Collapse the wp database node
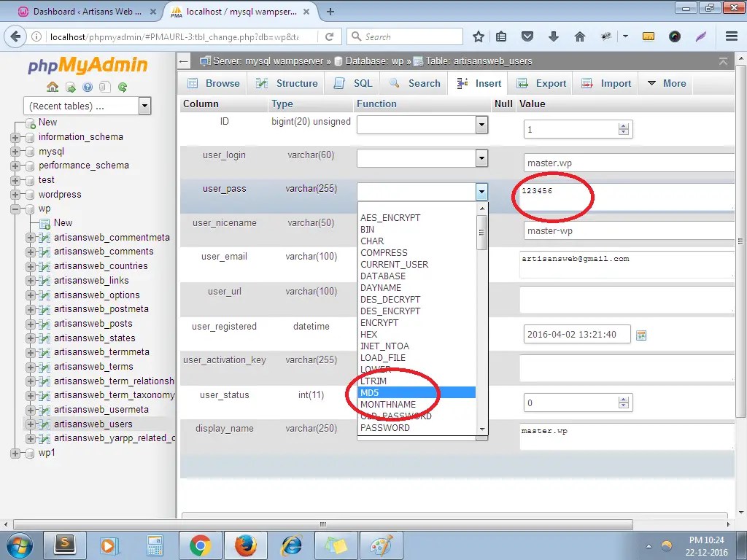Screen dimensions: 747x560 (15, 209)
